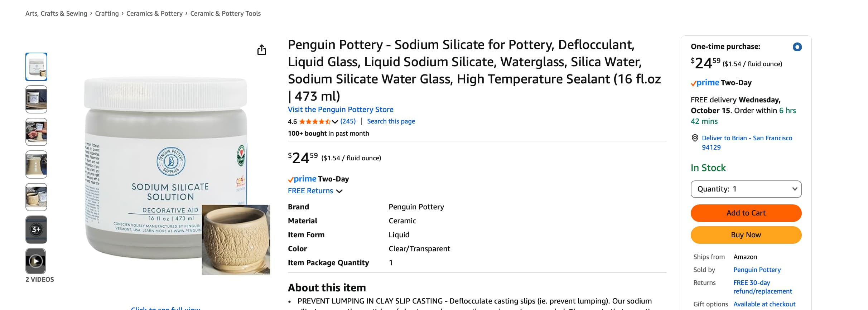The height and width of the screenshot is (310, 868).
Task: Open the 245 customer reviews link
Action: 348,121
